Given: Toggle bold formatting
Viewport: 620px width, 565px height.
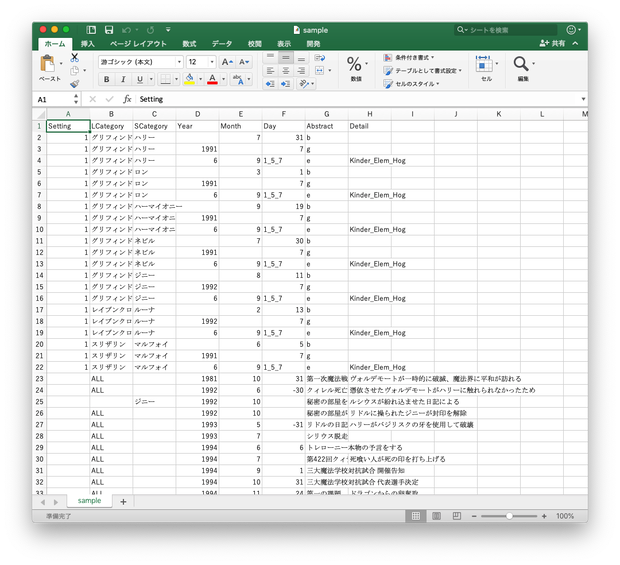Looking at the screenshot, I should (x=106, y=79).
